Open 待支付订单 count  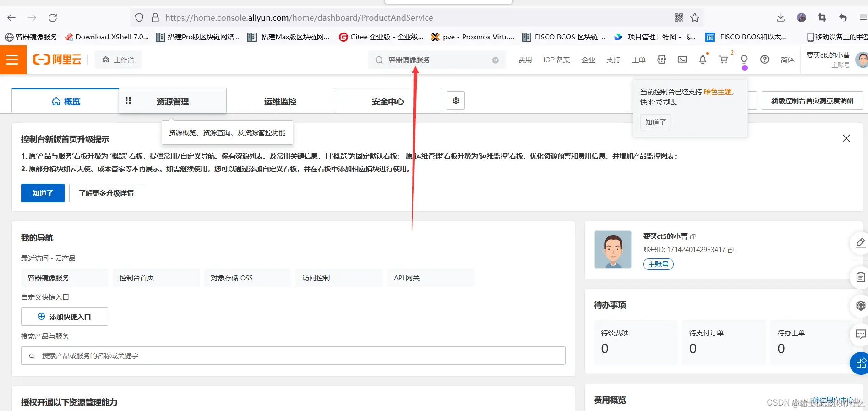click(x=693, y=349)
